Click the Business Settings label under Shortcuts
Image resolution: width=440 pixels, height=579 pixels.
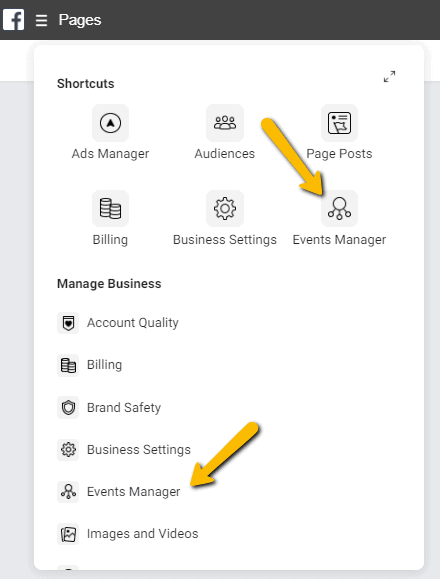tap(225, 240)
